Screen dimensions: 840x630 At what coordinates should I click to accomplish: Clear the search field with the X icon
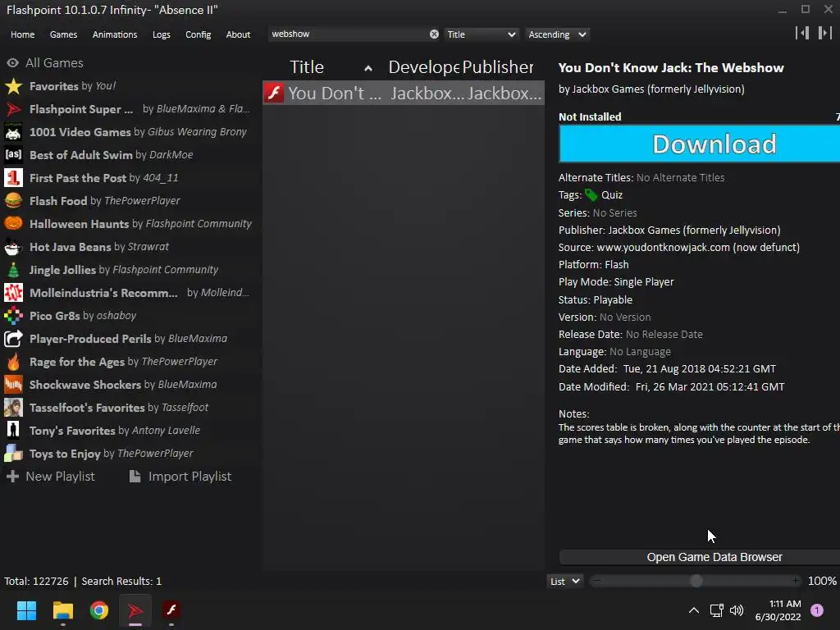[434, 34]
